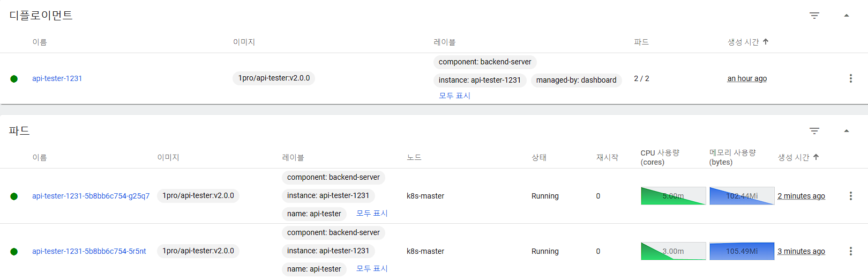Open actions menu for pod g25q7
Image resolution: width=868 pixels, height=278 pixels.
click(x=850, y=196)
